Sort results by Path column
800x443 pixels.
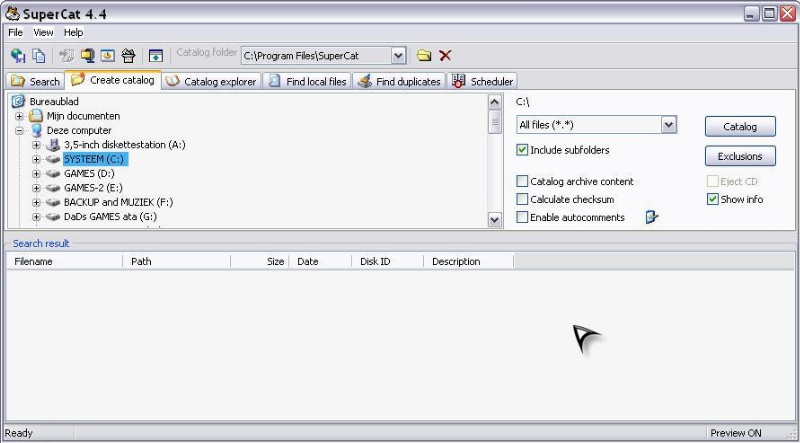click(177, 261)
